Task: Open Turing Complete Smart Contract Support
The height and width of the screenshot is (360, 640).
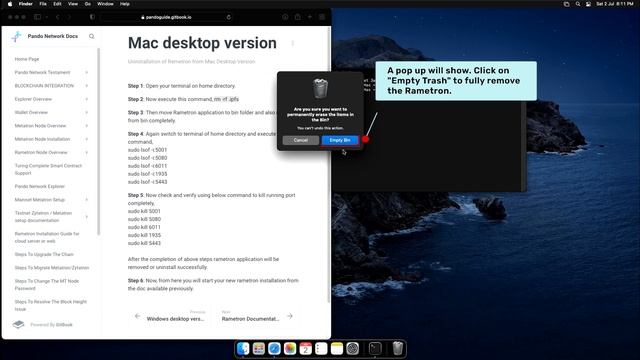Action: [48, 169]
